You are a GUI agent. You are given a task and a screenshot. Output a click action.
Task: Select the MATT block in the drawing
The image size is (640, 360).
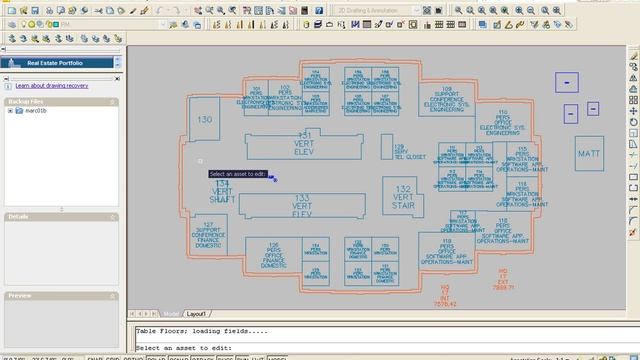589,153
